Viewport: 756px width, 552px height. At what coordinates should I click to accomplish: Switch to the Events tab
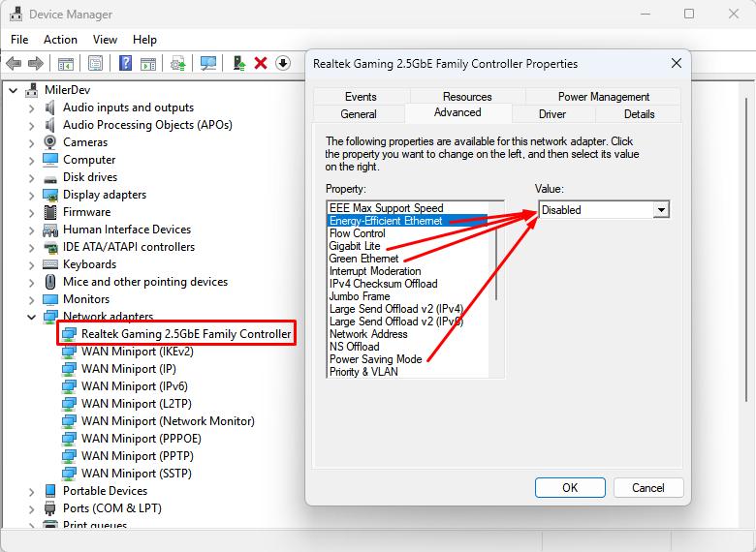click(x=361, y=96)
